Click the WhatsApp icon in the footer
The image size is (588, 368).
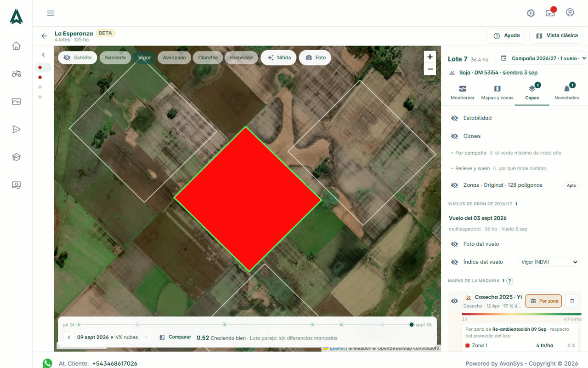47,363
